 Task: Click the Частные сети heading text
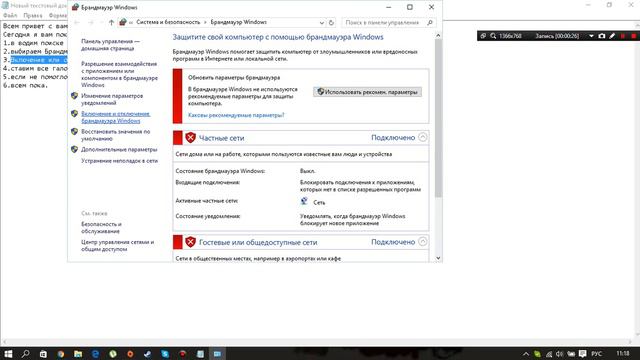point(222,138)
